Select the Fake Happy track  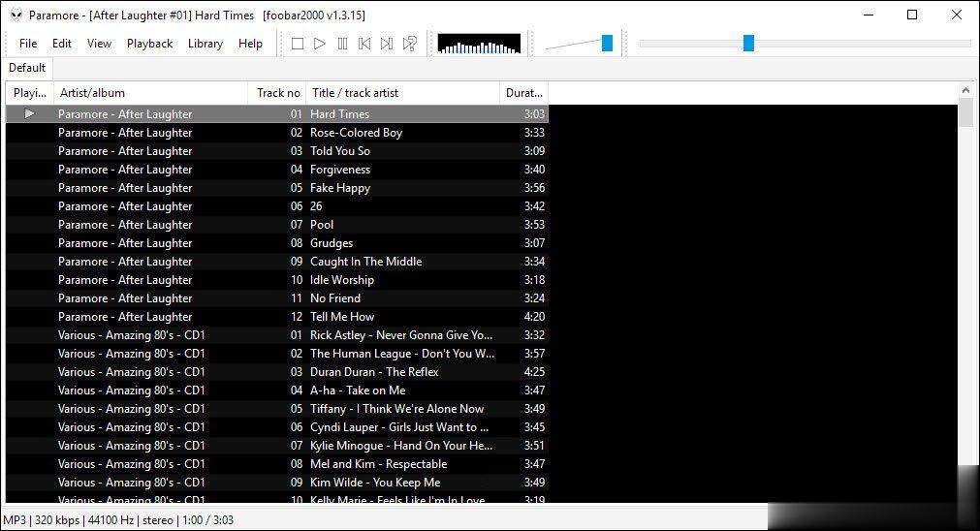coord(277,187)
